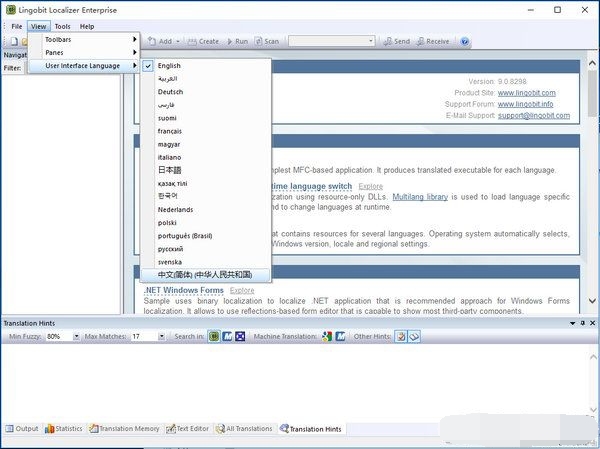
Task: Click the Send toolbar icon
Action: coord(396,42)
